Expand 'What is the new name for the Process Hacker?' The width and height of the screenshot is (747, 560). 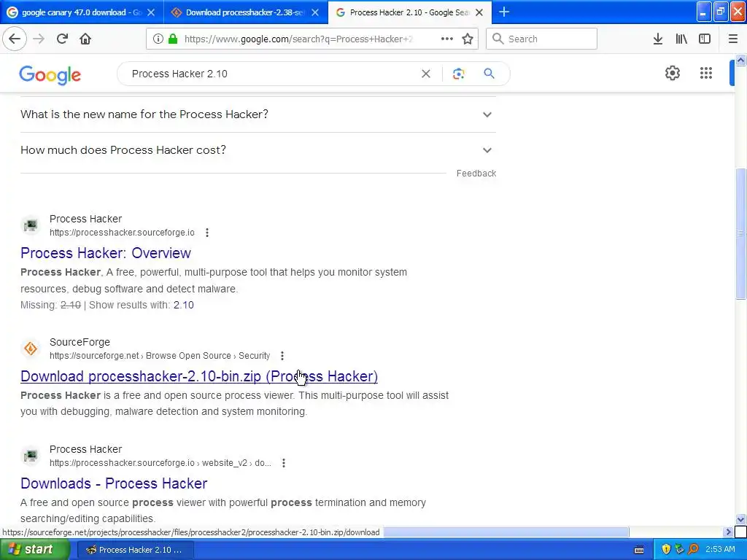pyautogui.click(x=258, y=114)
